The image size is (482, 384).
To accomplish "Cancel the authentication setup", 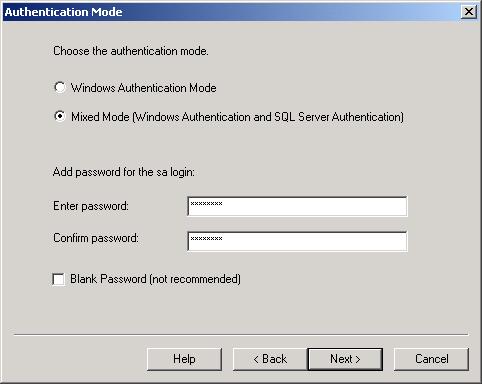I will click(431, 359).
